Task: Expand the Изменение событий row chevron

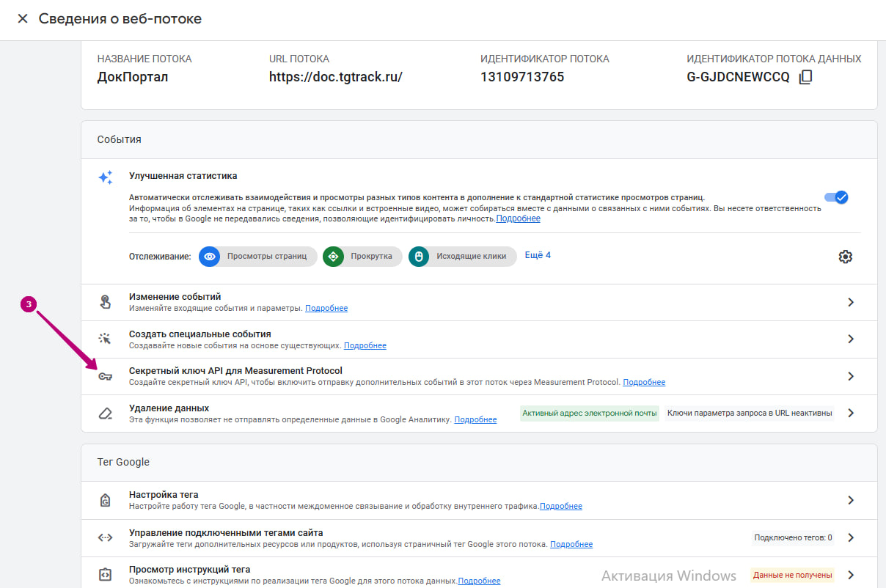Action: tap(851, 302)
